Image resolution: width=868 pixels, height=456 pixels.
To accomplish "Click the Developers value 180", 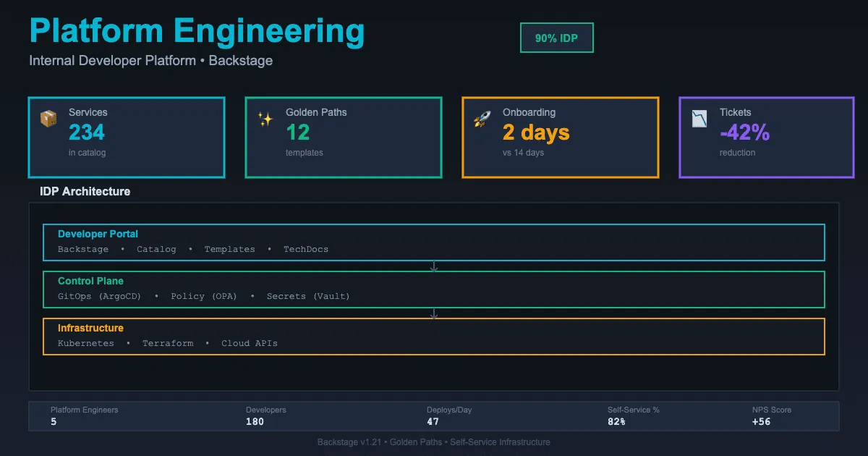I will [x=255, y=422].
